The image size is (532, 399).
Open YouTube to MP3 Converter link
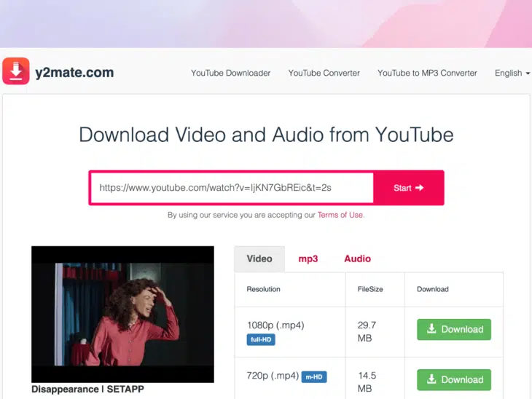coord(427,73)
